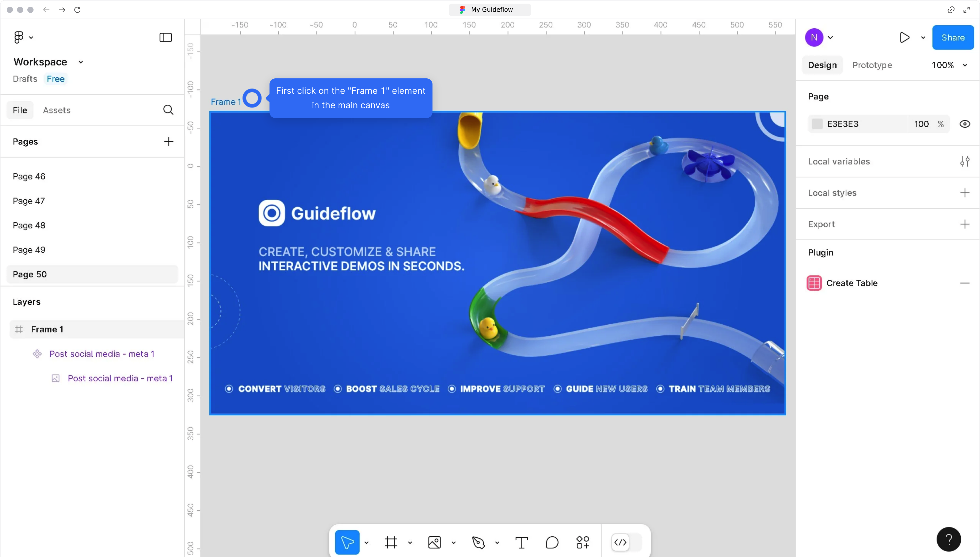Click the search icon in the File panel
Viewport: 980px width, 557px height.
click(168, 110)
